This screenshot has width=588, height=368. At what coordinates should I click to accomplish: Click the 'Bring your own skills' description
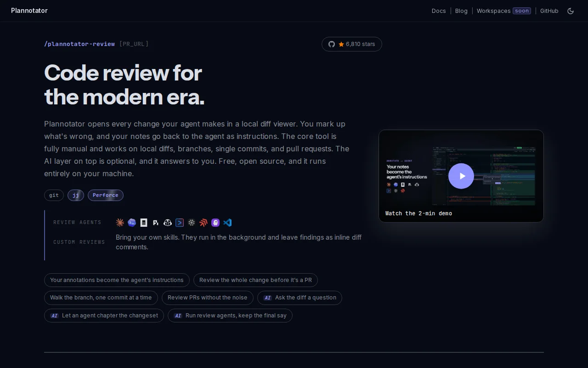click(239, 242)
